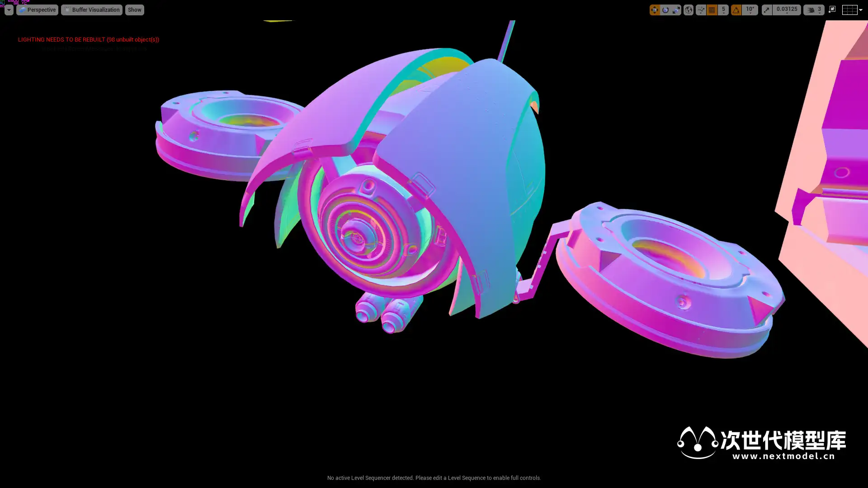This screenshot has width=868, height=488.
Task: Click the lighting needs rebuilt warning text
Action: 89,39
